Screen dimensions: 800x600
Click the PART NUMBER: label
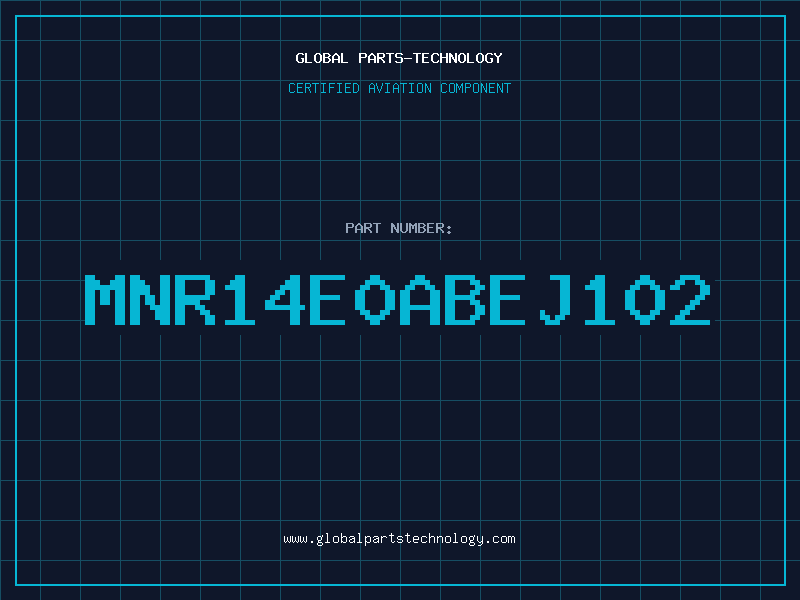399,228
